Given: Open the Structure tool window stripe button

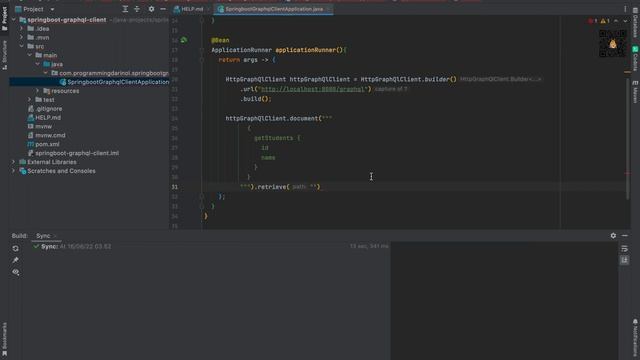Looking at the screenshot, I should pyautogui.click(x=4, y=54).
